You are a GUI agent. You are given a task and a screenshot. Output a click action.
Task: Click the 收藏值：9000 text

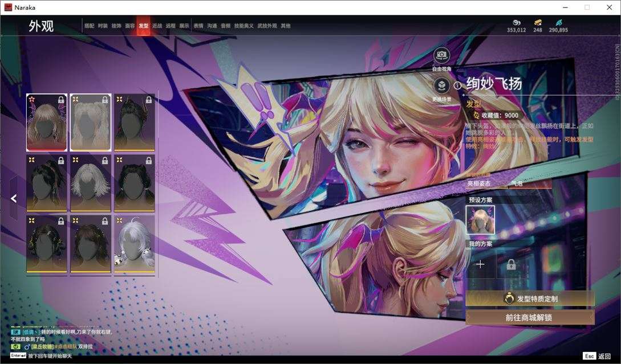500,115
